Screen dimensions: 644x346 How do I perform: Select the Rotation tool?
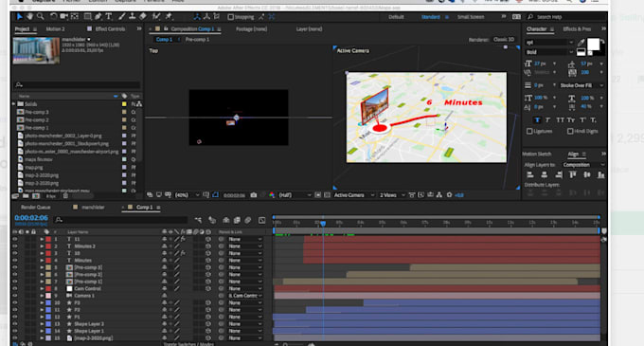(53, 16)
